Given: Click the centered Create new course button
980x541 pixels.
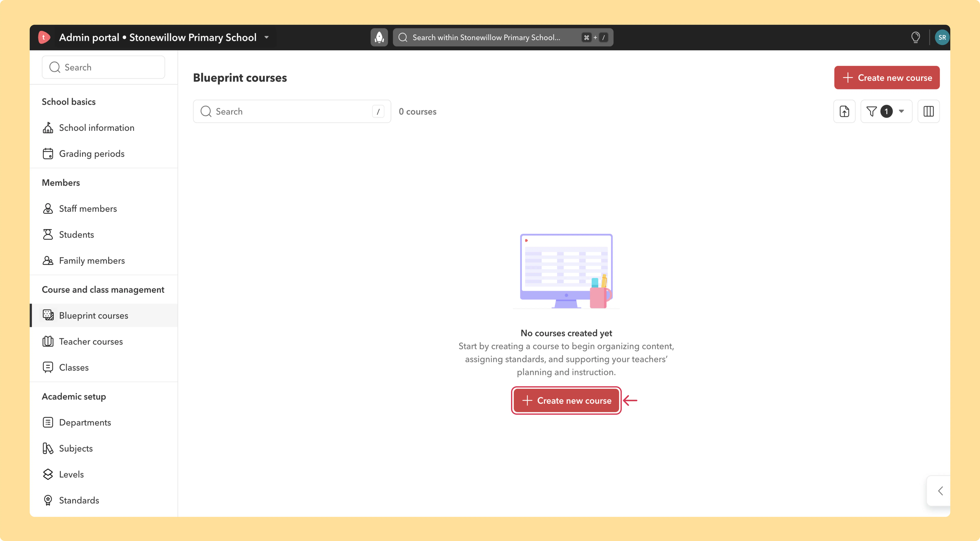Looking at the screenshot, I should click(x=566, y=400).
